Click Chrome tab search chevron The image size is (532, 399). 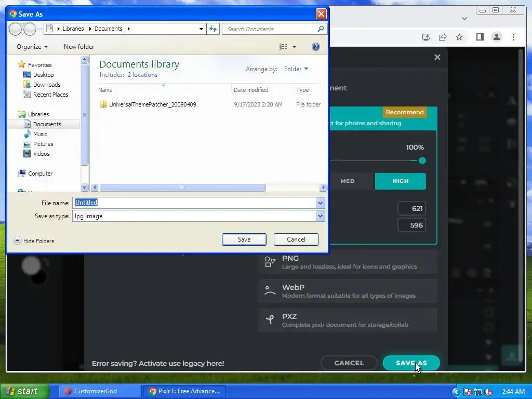pyautogui.click(x=464, y=19)
